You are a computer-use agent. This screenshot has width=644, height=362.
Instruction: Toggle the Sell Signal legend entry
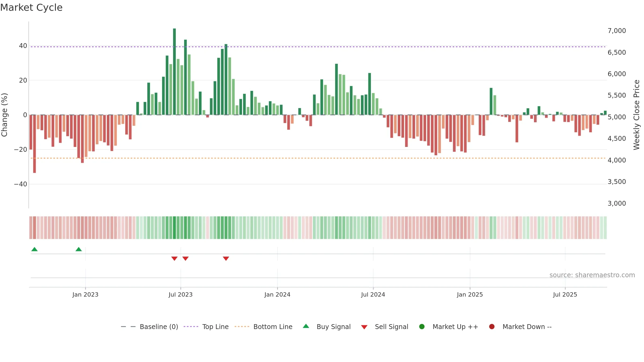click(385, 327)
